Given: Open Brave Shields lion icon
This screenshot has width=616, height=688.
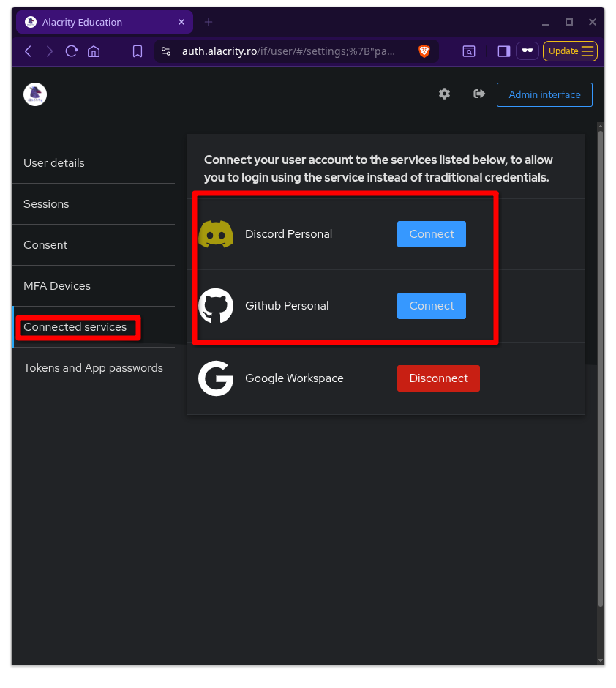Looking at the screenshot, I should (424, 51).
